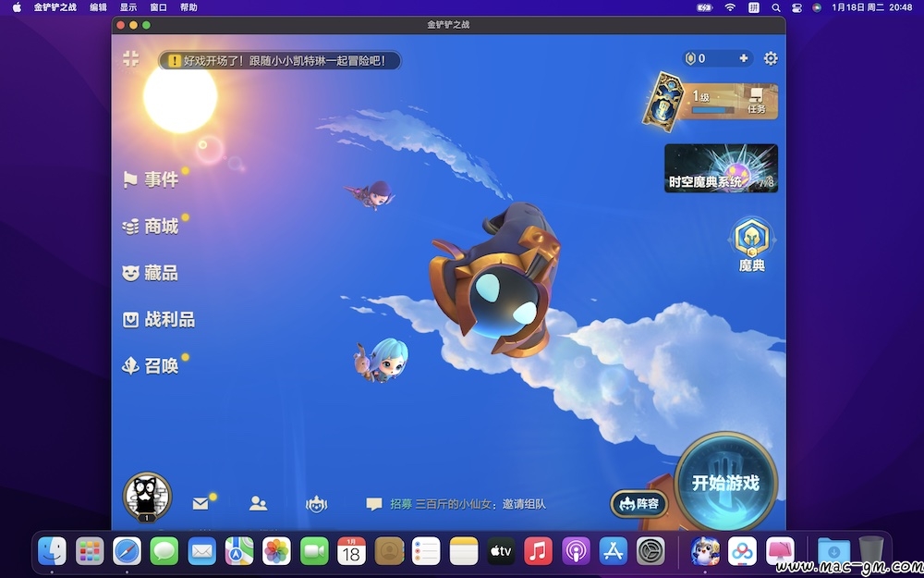Screen dimensions: 924x578
Task: Click the crowned ranking icon in bottom bar
Action: point(316,504)
